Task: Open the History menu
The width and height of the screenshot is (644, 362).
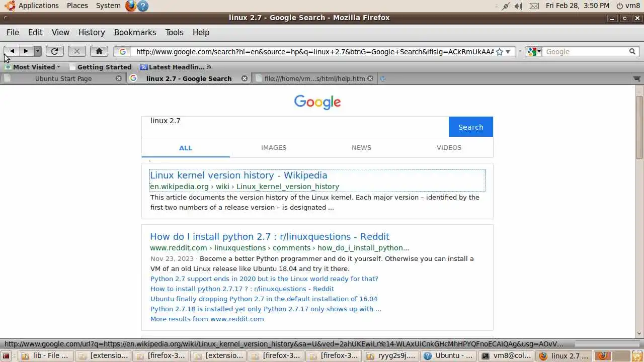Action: click(x=92, y=32)
